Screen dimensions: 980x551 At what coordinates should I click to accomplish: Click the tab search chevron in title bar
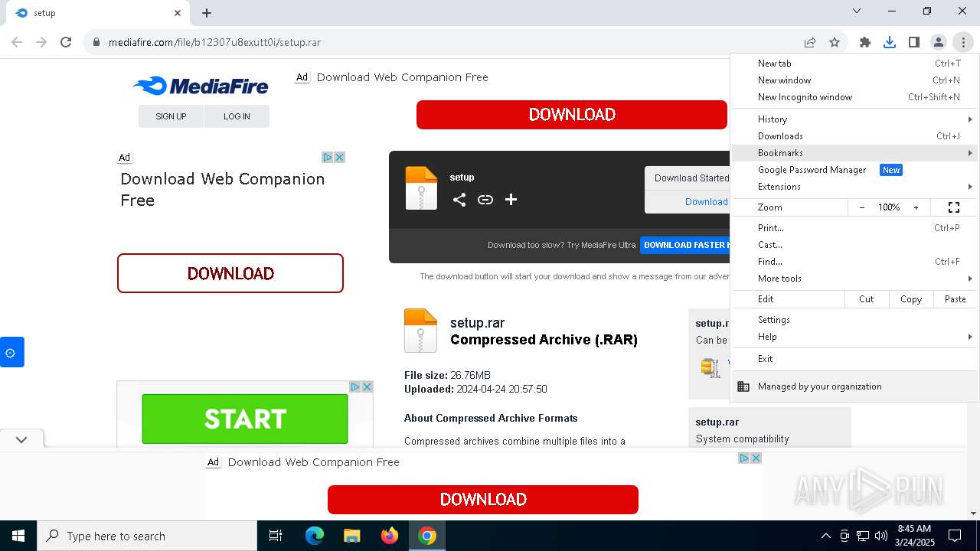pos(857,11)
